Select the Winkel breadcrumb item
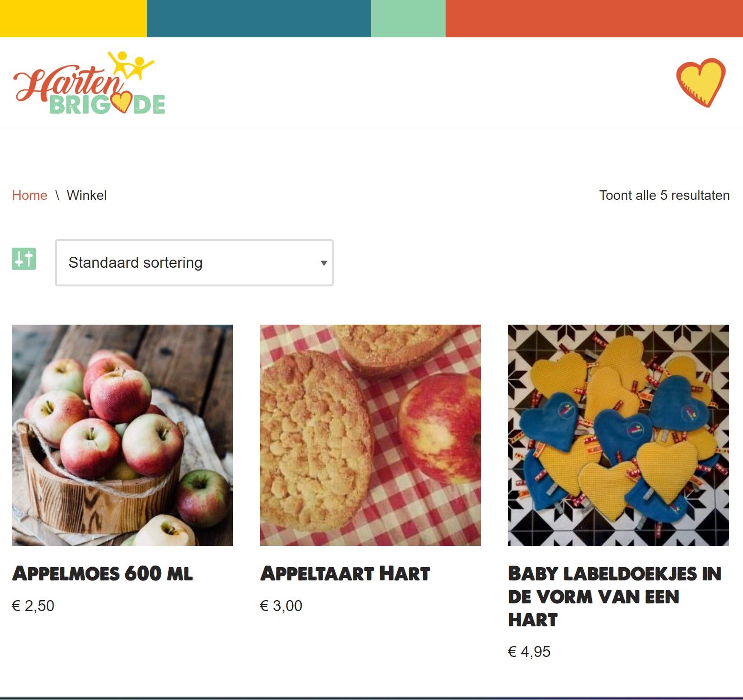This screenshot has height=700, width=743. (x=87, y=195)
